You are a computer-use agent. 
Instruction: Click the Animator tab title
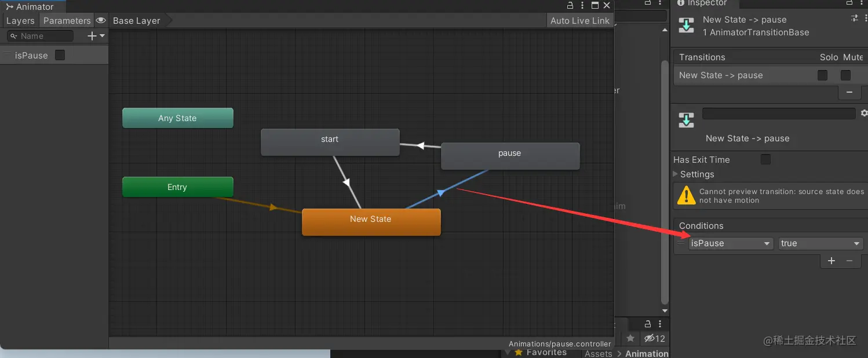pyautogui.click(x=35, y=7)
